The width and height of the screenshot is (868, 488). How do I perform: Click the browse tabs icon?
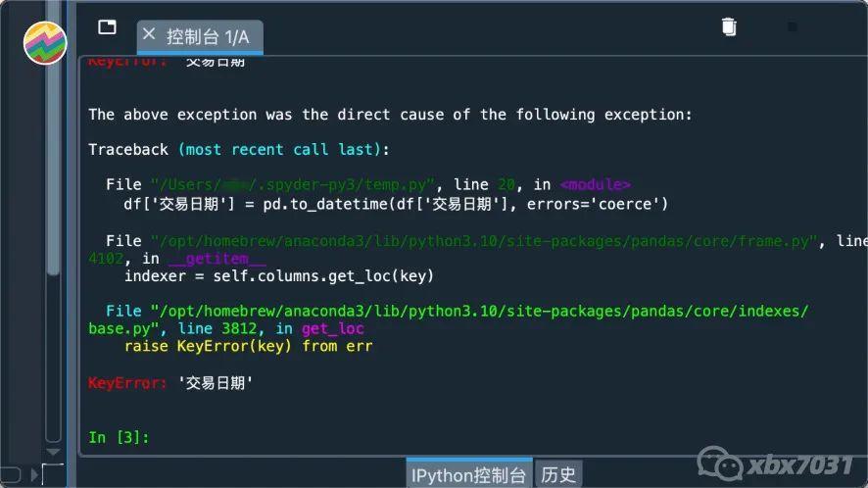[x=107, y=27]
